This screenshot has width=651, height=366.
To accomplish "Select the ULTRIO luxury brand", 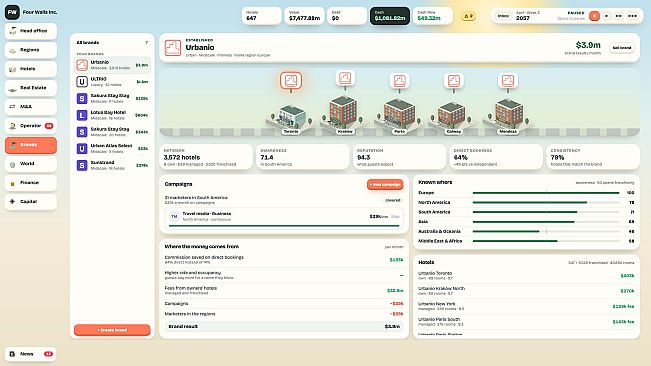I will tap(112, 82).
